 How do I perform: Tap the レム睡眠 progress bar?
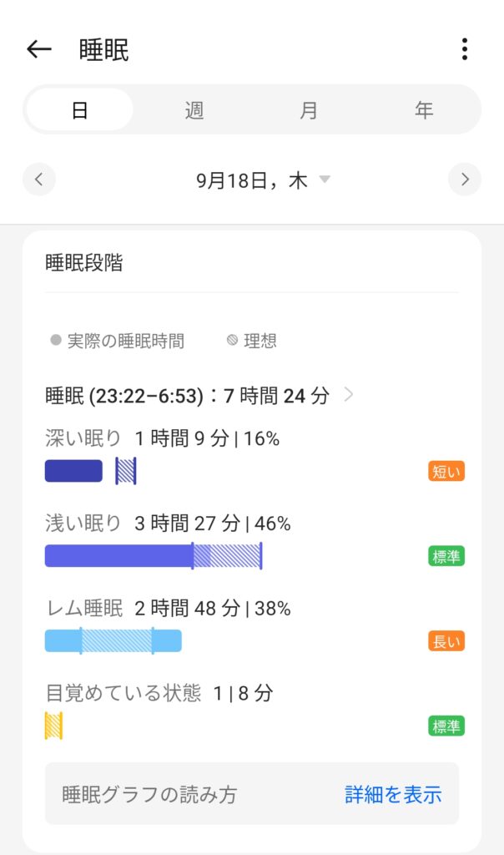click(113, 641)
